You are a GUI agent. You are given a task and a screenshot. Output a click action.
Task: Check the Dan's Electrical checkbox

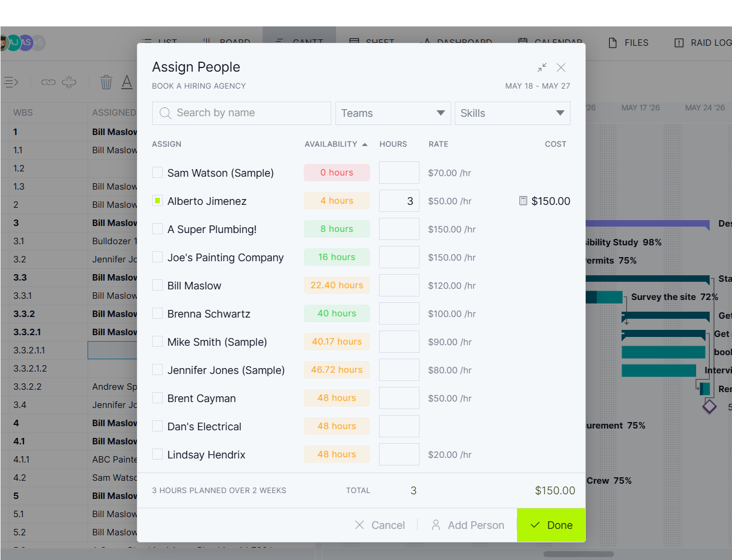click(157, 426)
